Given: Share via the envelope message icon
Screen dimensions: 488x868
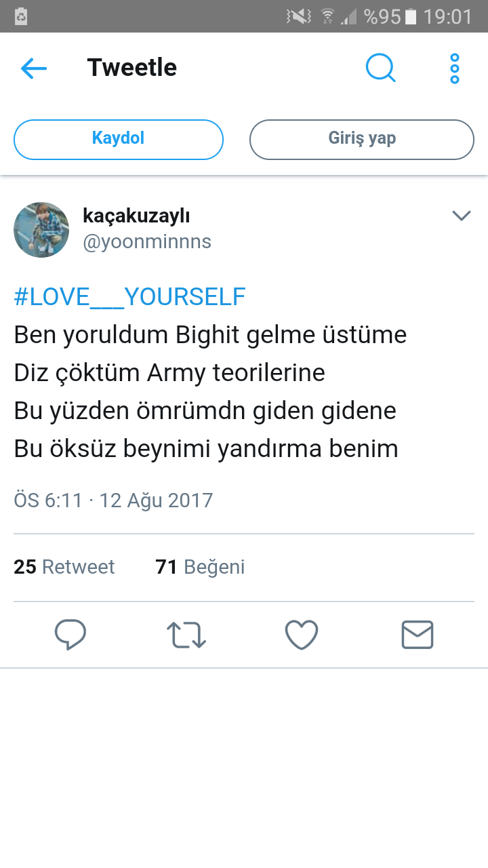Looking at the screenshot, I should [x=418, y=635].
